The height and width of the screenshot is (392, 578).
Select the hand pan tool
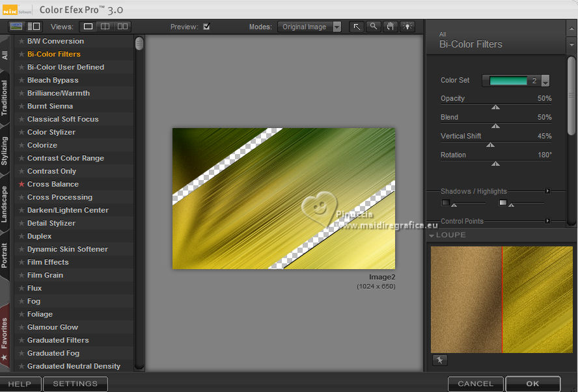(x=391, y=27)
